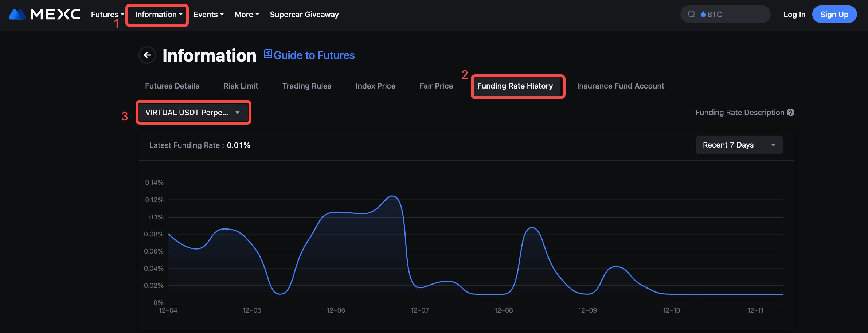This screenshot has width=868, height=333.
Task: Click the Sign Up button
Action: coord(834,15)
